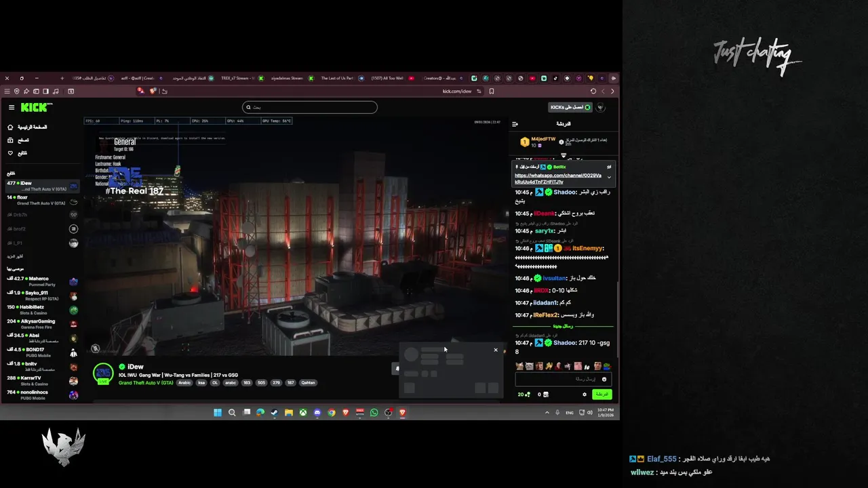The width and height of the screenshot is (868, 488).
Task: Focus the Kick search field
Action: click(x=310, y=107)
